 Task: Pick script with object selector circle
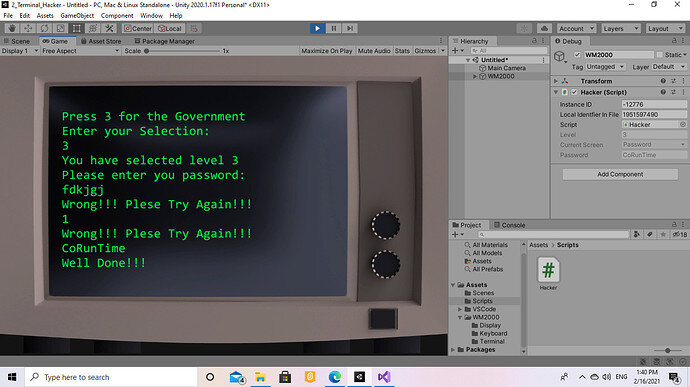point(683,125)
